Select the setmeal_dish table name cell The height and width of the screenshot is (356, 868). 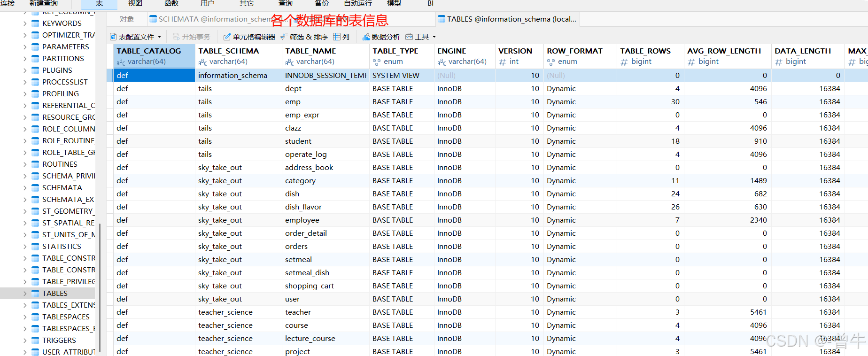[x=325, y=272]
